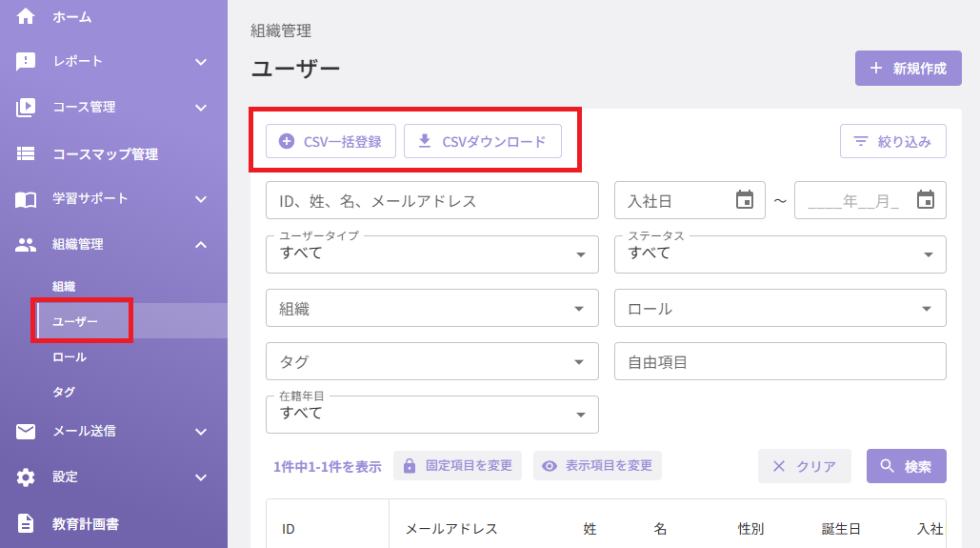Click the 絞り込み filter button
Screen dimensions: 980x548
click(892, 141)
